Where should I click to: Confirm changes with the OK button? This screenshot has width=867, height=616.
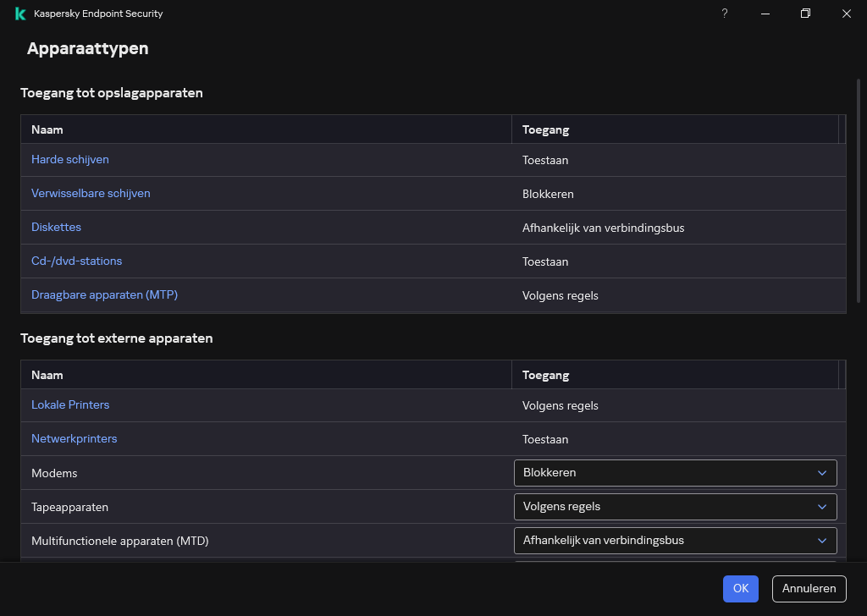[x=741, y=588]
